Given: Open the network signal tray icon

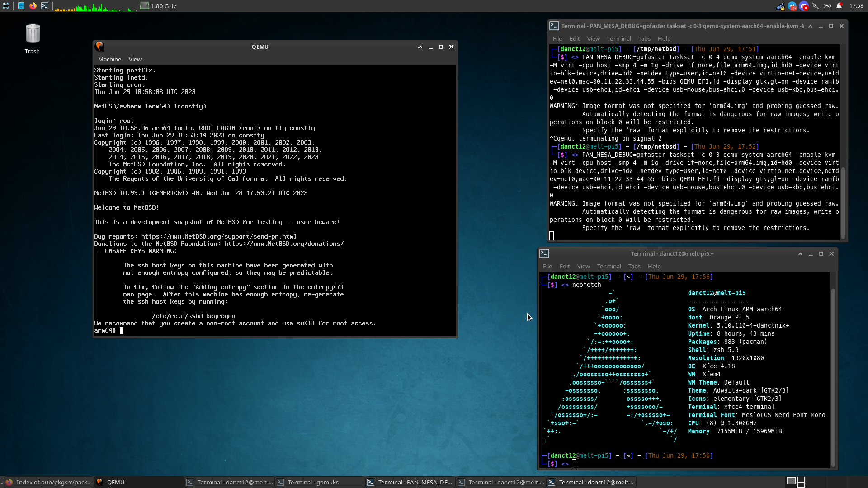Looking at the screenshot, I should click(x=780, y=6).
